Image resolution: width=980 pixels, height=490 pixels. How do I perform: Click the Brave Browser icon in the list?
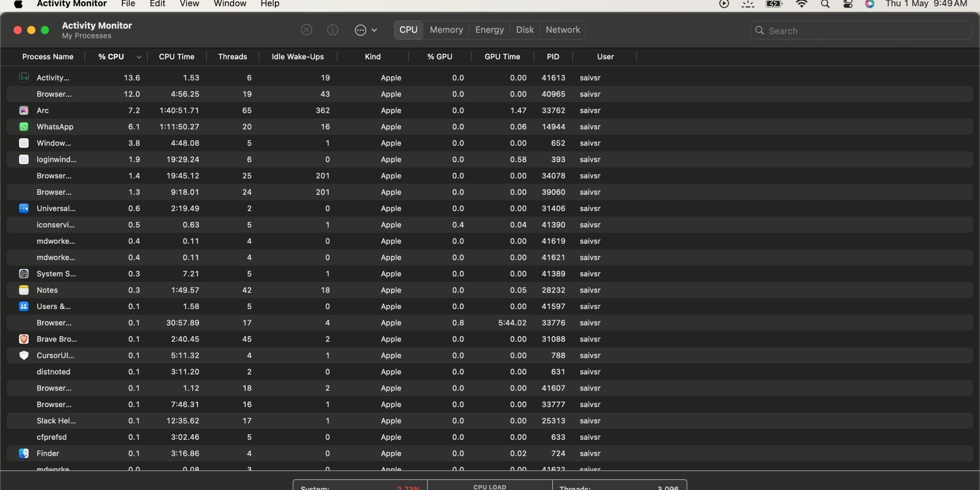click(24, 339)
